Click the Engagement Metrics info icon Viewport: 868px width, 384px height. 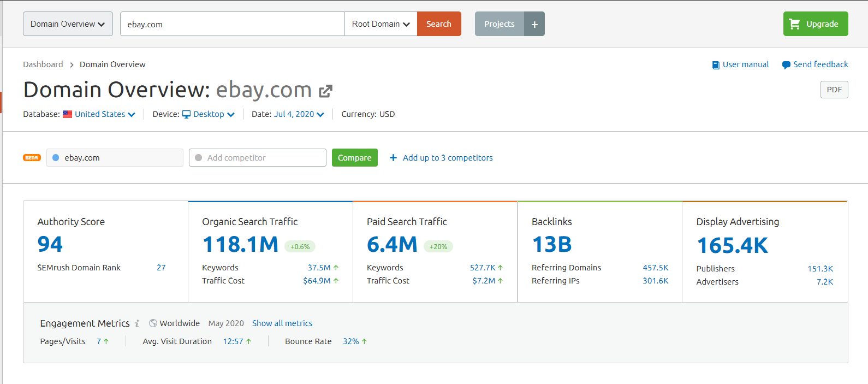tap(137, 323)
